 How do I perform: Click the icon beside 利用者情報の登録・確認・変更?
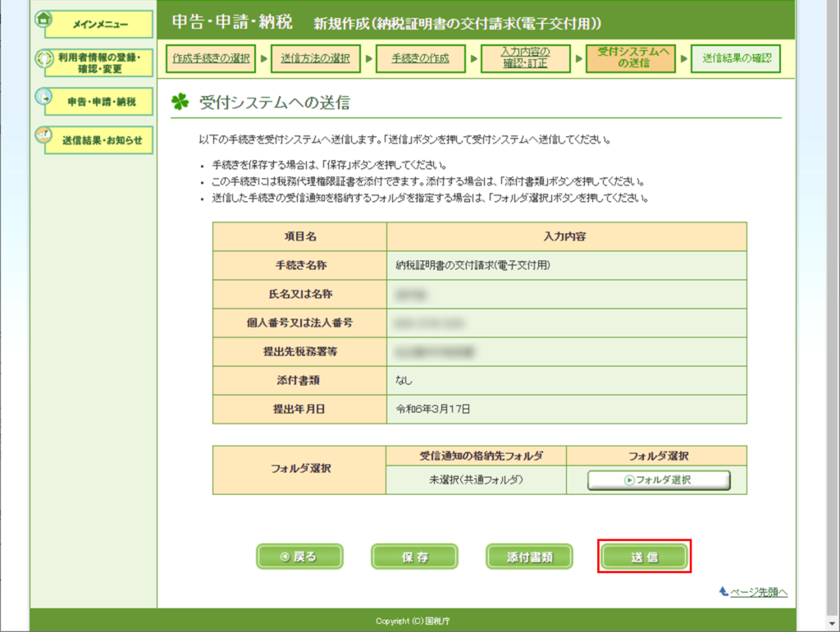coord(45,59)
